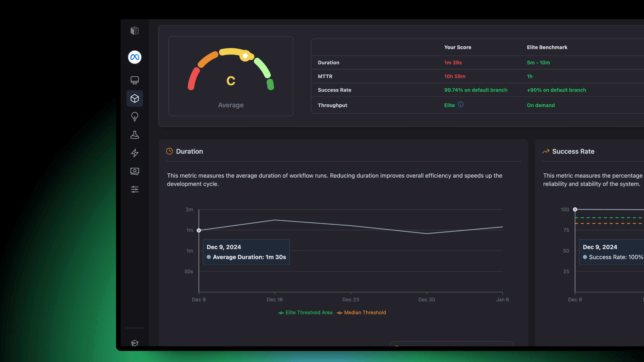Click the On demand benchmark value
The height and width of the screenshot is (362, 644).
click(x=541, y=105)
